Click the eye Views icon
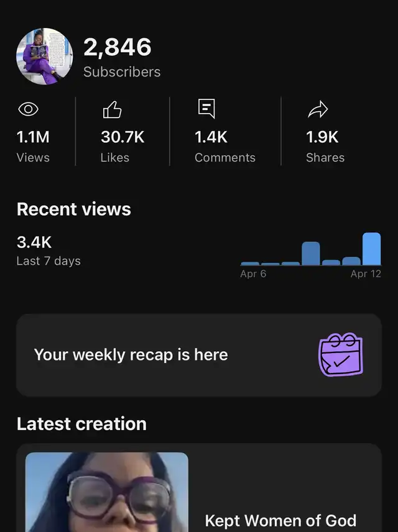 pyautogui.click(x=28, y=110)
